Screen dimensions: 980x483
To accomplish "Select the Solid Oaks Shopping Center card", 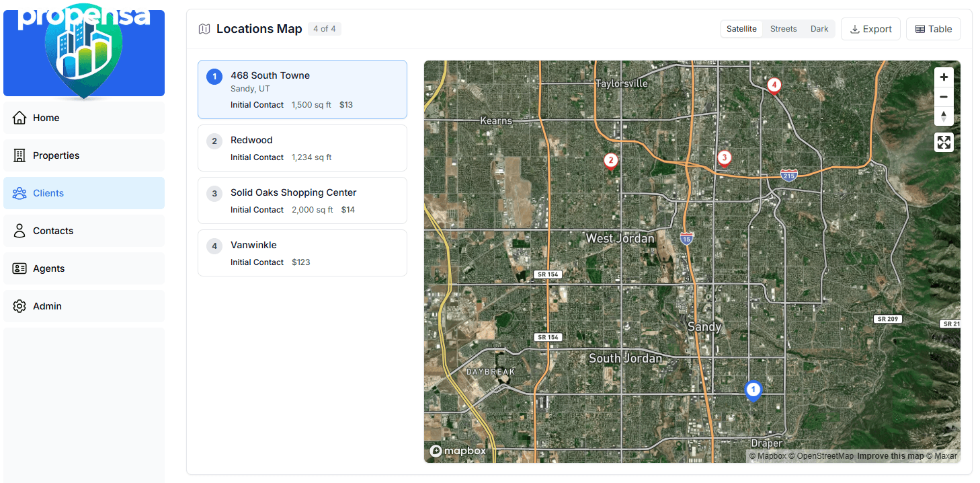I will 302,200.
